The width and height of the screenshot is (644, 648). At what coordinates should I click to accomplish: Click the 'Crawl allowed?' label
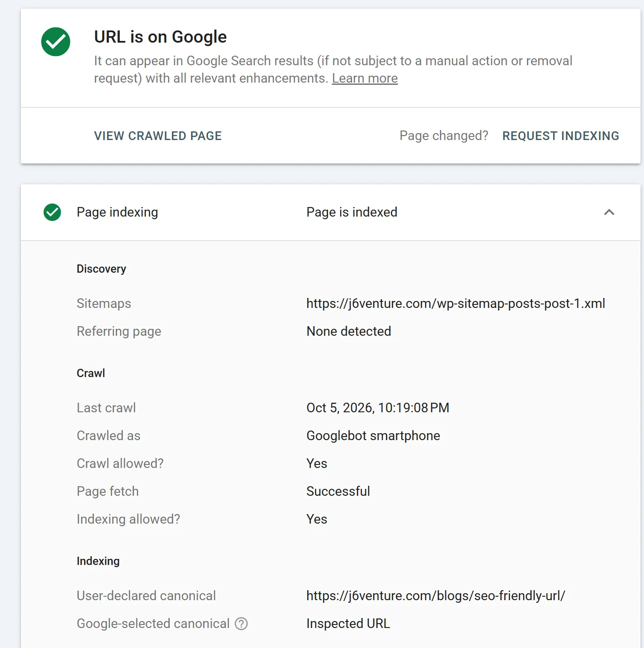click(120, 464)
